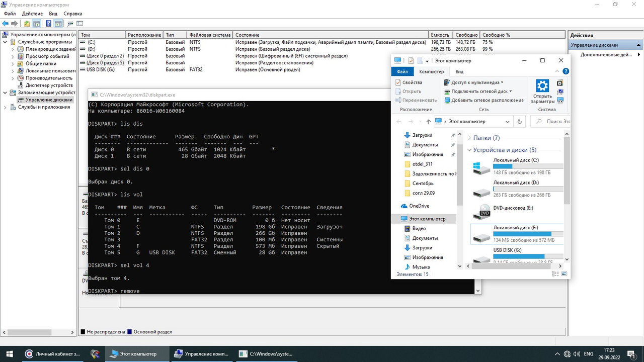Image resolution: width=644 pixels, height=362 pixels.
Task: Click System properties monitor icon in ribbon
Action: click(560, 92)
